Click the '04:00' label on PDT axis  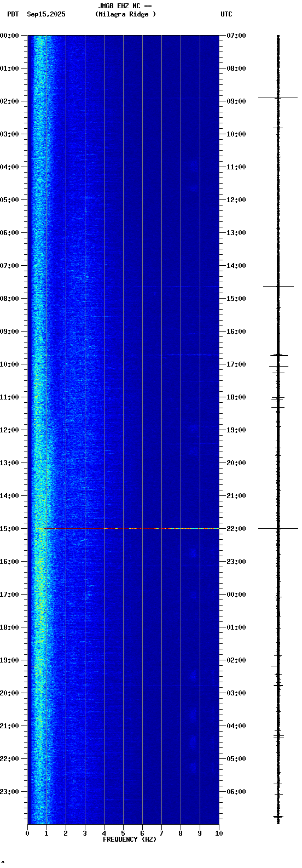[x=9, y=167]
